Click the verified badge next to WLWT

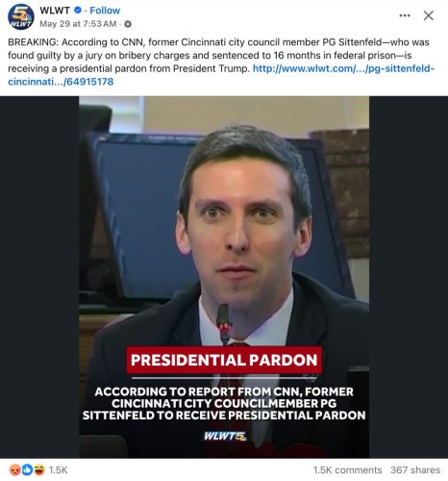78,11
